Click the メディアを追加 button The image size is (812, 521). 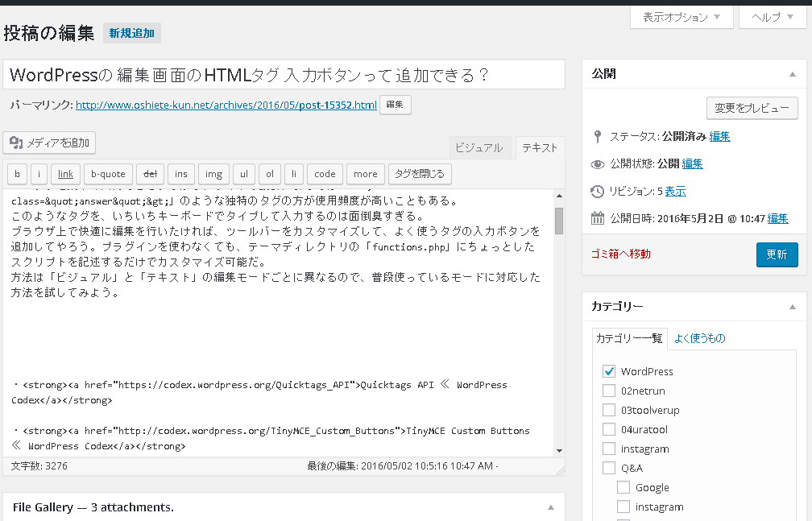click(49, 143)
